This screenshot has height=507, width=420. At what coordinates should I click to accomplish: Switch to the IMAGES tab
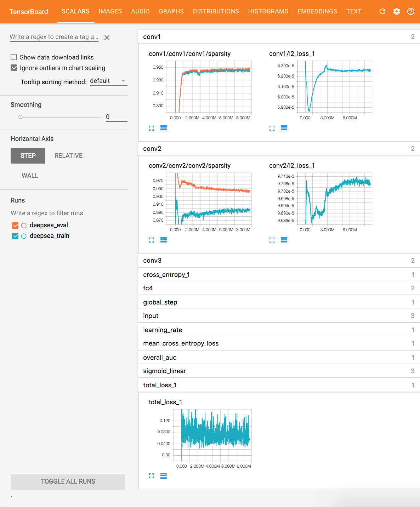pyautogui.click(x=110, y=11)
